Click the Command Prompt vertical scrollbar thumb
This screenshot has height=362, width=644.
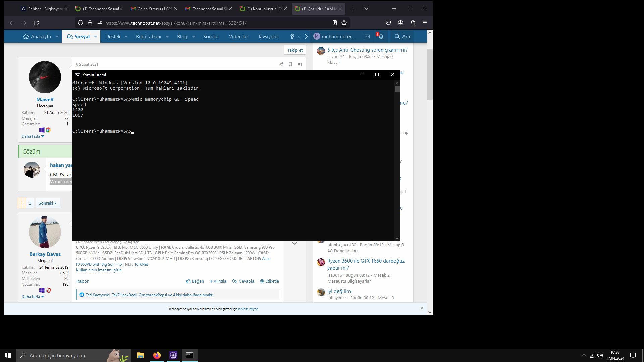click(x=397, y=89)
